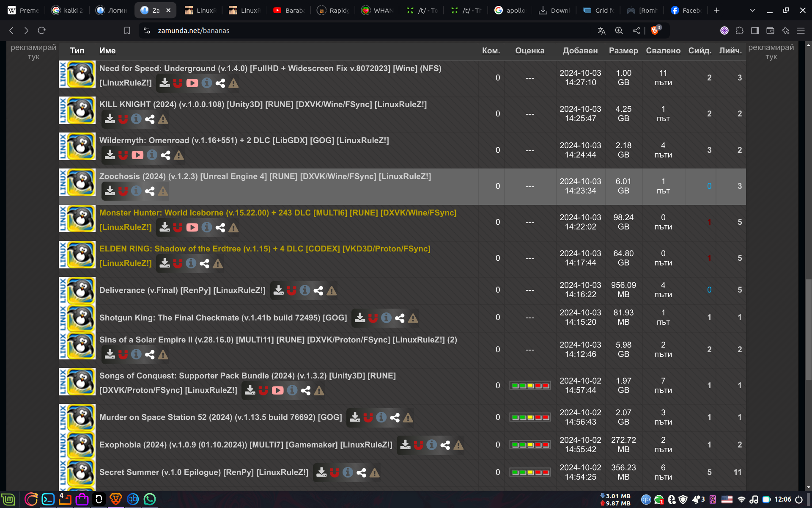Viewport: 812px width, 508px height.
Task: Share the Need for Speed: Underground torrent
Action: (220, 83)
